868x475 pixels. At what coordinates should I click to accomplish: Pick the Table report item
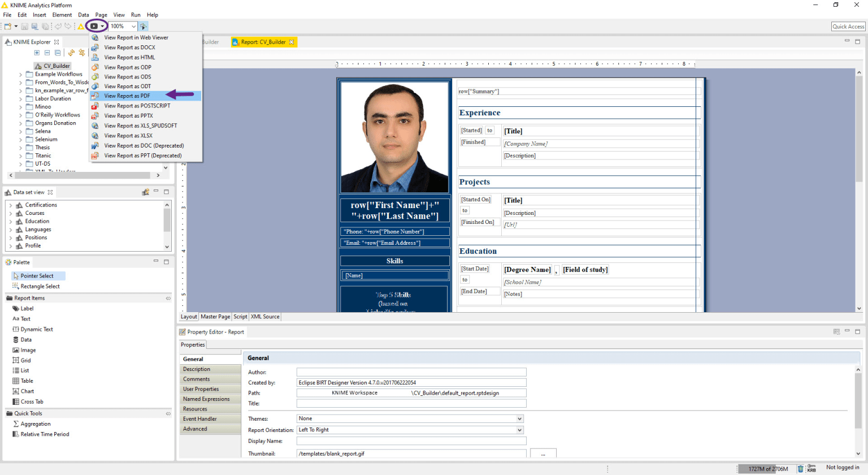tap(23, 381)
